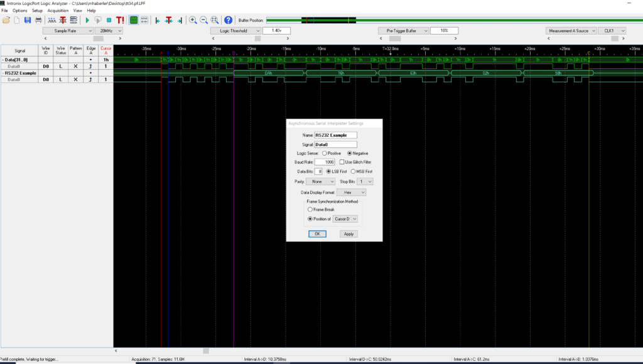Viewport: 643px width, 364px height.
Task: Open the Setup menu
Action: (36, 10)
